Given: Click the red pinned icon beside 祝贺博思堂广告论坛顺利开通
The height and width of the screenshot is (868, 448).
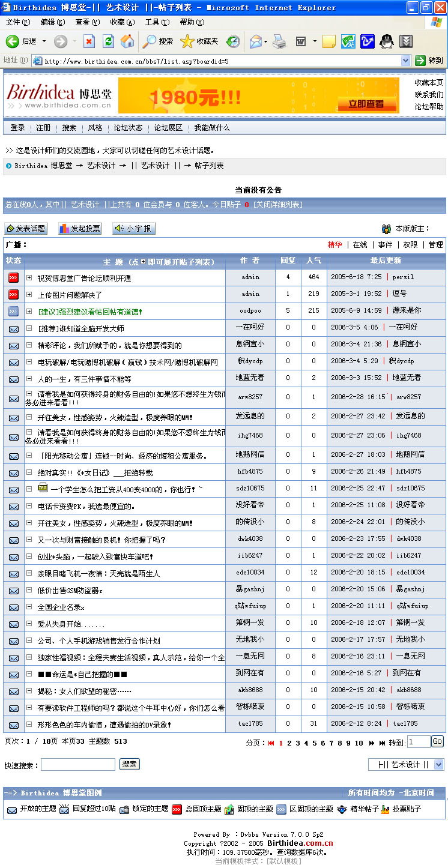Looking at the screenshot, I should coord(13,277).
